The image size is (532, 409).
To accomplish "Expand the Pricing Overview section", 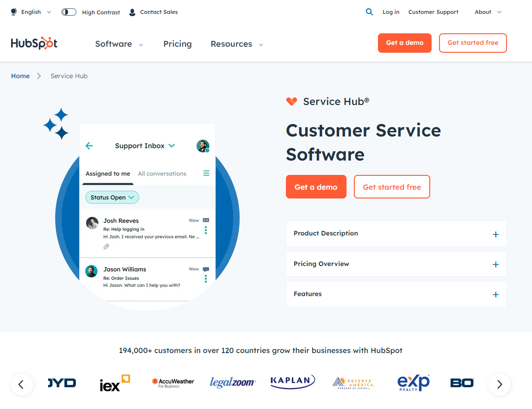I will (396, 264).
